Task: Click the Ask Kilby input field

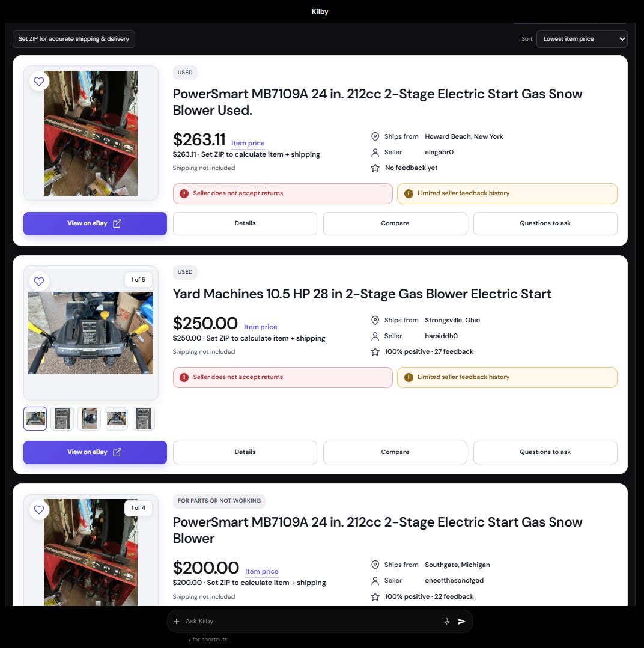Action: [312, 621]
